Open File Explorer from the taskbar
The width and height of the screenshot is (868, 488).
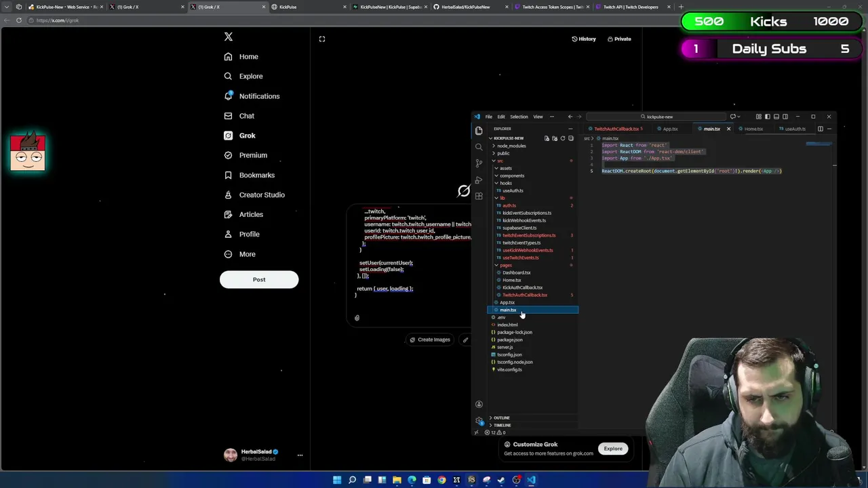397,480
